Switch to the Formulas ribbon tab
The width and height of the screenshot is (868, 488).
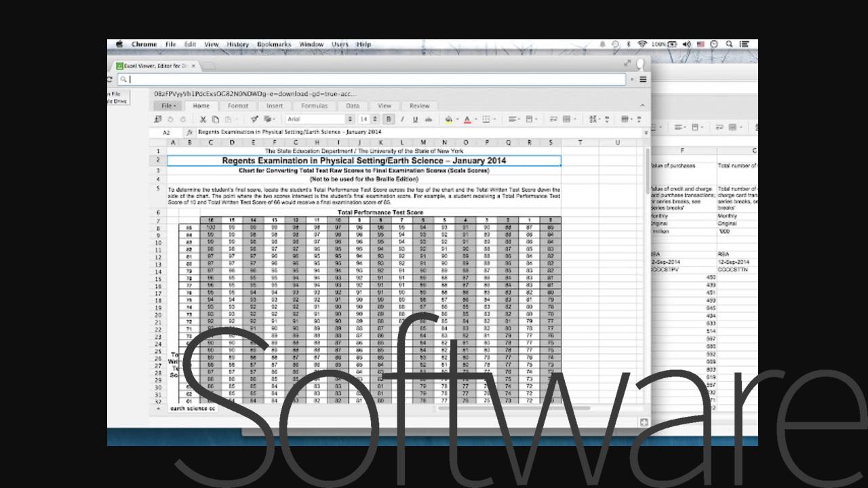314,106
